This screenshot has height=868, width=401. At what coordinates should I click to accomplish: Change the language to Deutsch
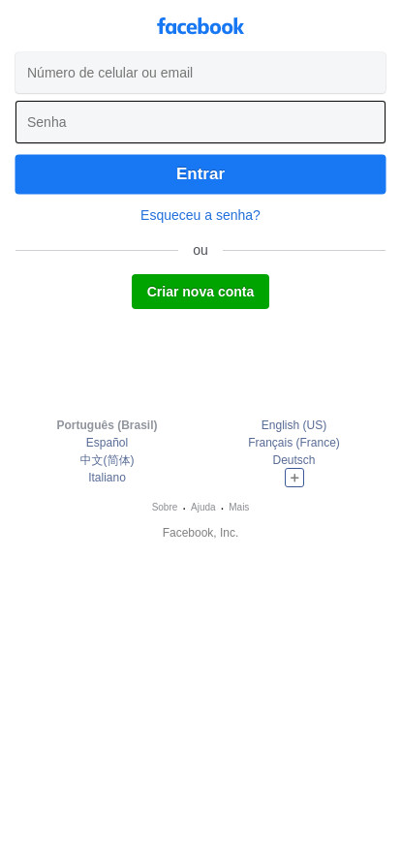click(294, 460)
